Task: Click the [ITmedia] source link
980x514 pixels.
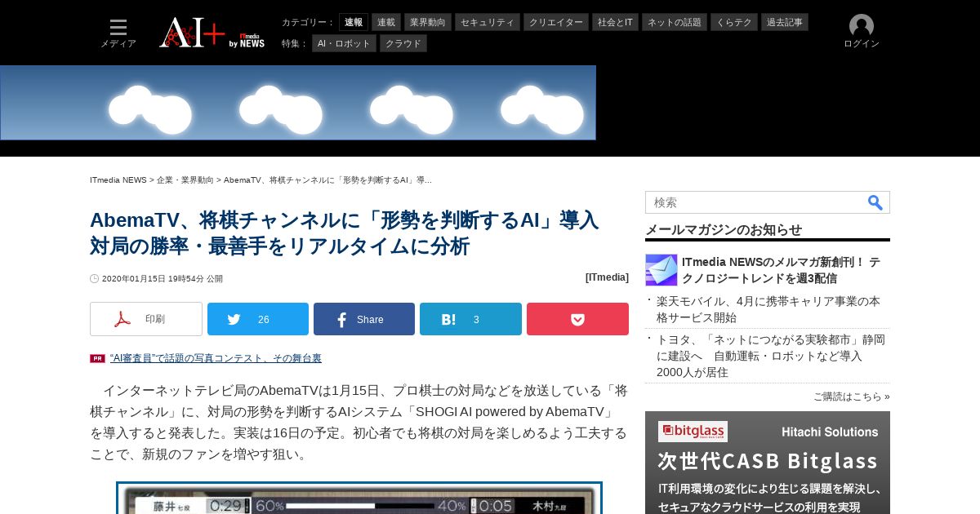Action: [607, 277]
